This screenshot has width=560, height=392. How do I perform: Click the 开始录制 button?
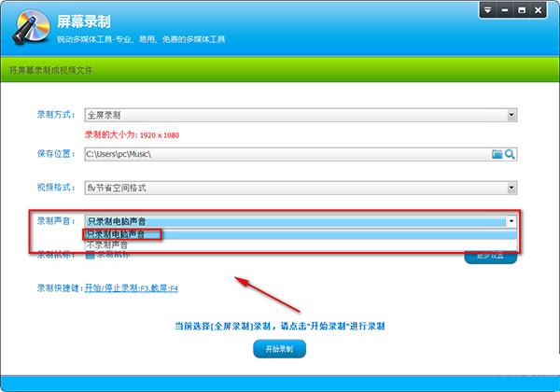pyautogui.click(x=279, y=349)
